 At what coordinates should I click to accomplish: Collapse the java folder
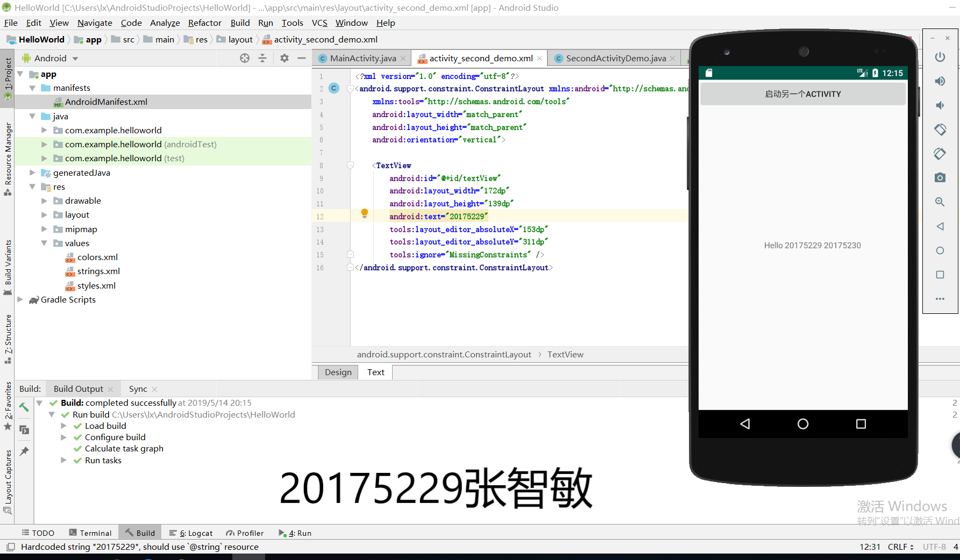32,116
